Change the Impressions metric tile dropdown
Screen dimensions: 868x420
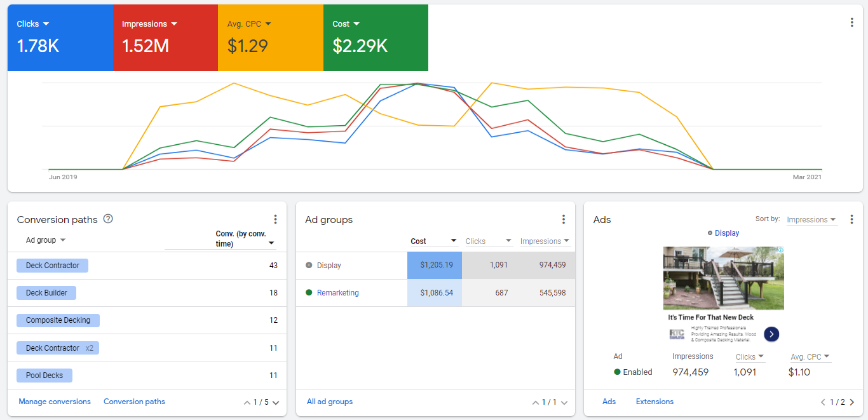174,24
